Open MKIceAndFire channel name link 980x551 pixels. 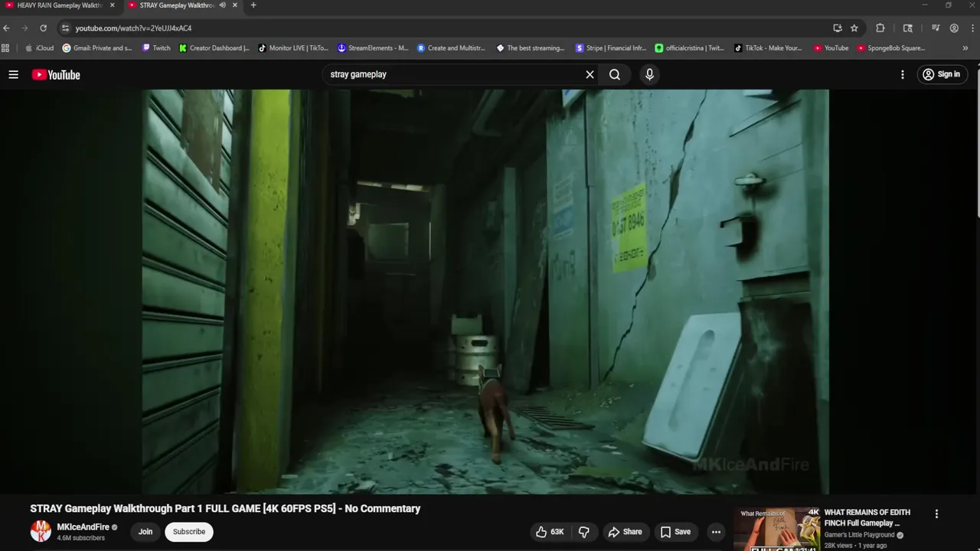pos(83,527)
